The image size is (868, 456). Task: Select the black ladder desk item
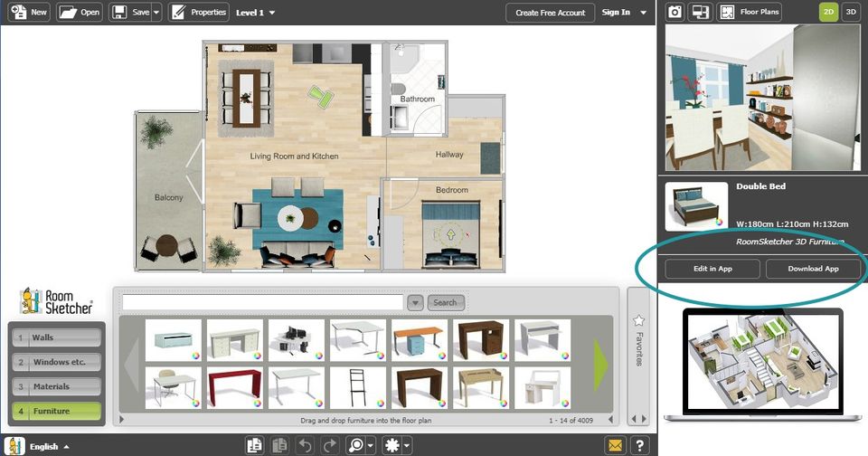[x=358, y=388]
